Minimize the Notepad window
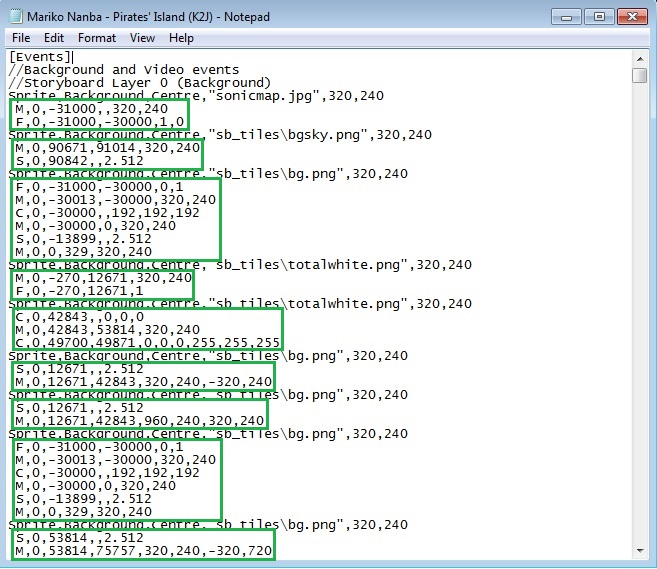 566,17
